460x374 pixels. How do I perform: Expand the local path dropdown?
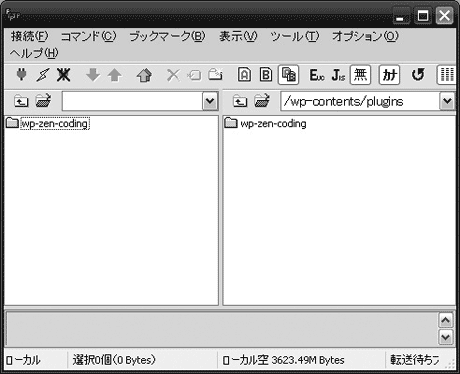point(210,101)
